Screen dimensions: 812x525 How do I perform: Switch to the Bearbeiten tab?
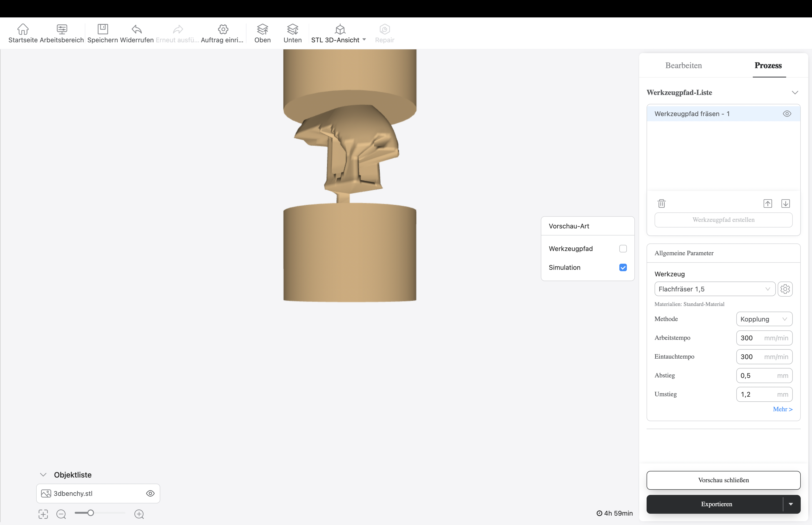(x=683, y=66)
